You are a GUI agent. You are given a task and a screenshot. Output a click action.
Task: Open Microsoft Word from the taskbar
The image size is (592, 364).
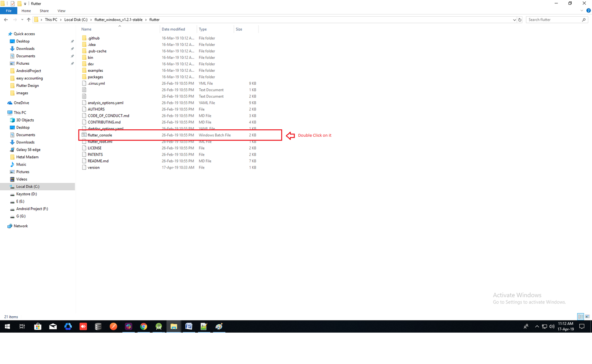(x=189, y=326)
